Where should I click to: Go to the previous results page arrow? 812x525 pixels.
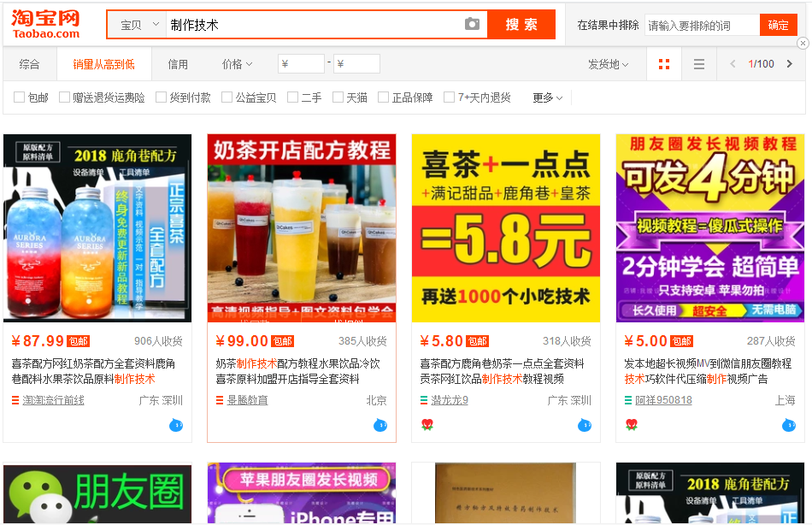[733, 64]
